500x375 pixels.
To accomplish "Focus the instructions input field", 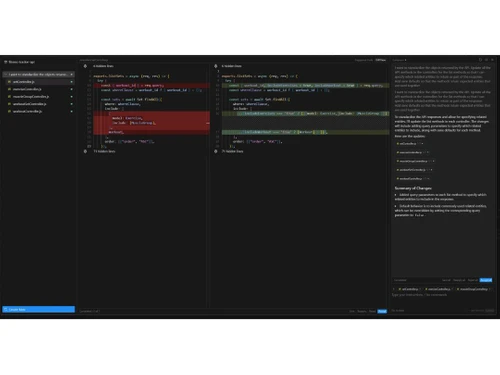I will coord(443,295).
